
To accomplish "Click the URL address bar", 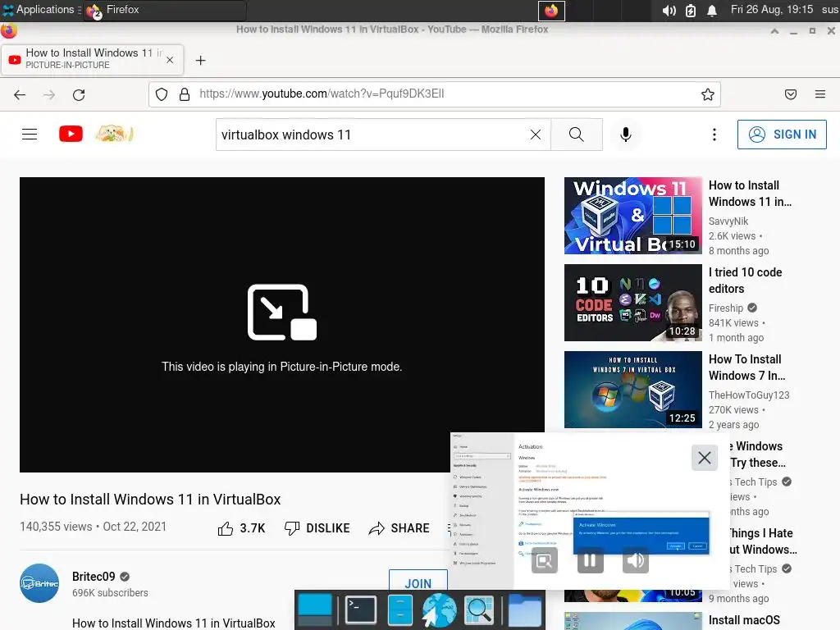I will 434,94.
